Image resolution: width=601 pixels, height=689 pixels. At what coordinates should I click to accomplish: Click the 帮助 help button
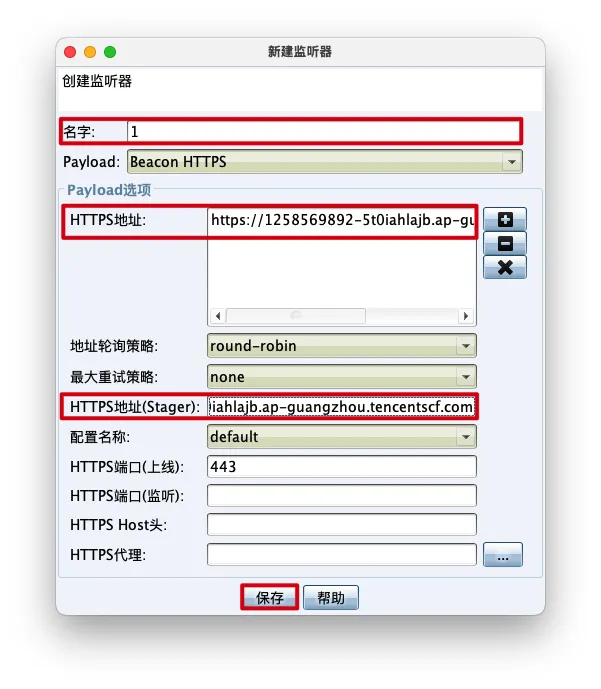click(331, 597)
